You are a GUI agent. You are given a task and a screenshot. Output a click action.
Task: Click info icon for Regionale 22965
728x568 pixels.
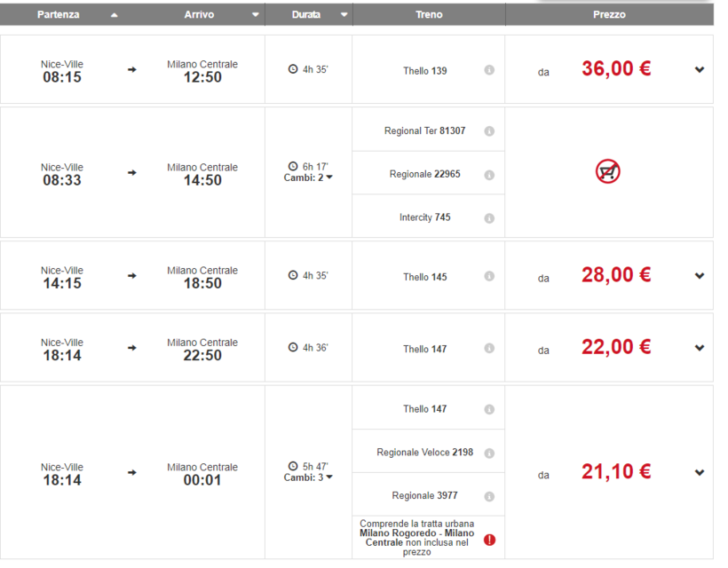click(489, 175)
